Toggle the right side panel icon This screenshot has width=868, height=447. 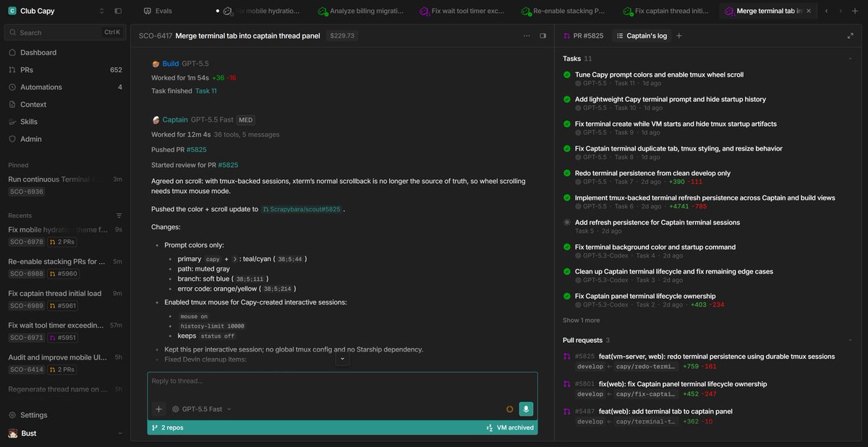pos(543,35)
